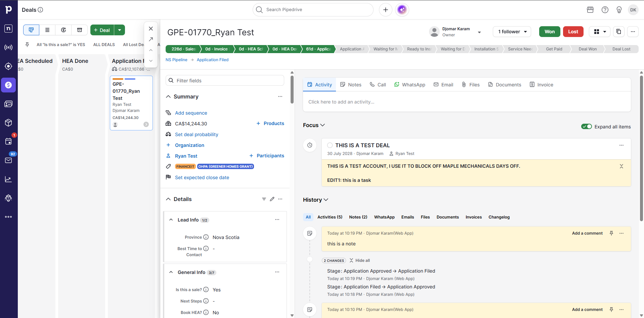Select the Get Paid pipeline stage
The height and width of the screenshot is (318, 644).
(554, 49)
